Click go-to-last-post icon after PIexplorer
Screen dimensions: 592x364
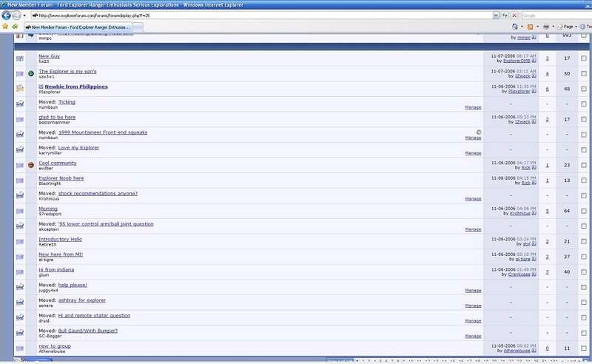pyautogui.click(x=534, y=92)
